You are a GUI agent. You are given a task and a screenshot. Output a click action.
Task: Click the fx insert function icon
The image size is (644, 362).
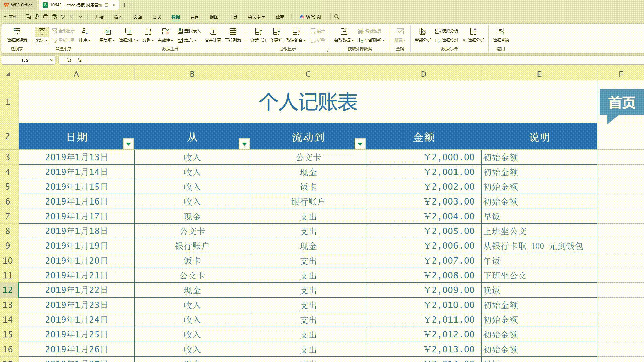[x=79, y=60]
